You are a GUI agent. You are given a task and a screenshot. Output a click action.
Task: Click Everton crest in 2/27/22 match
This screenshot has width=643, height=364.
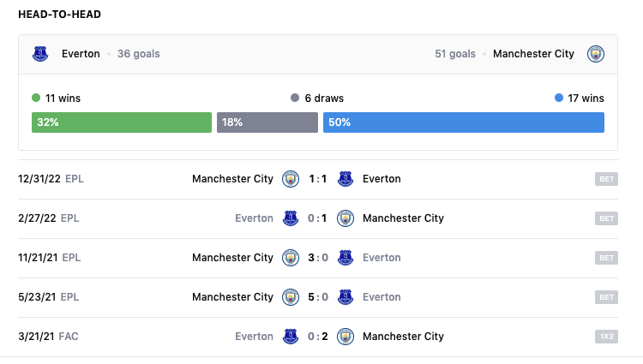291,218
